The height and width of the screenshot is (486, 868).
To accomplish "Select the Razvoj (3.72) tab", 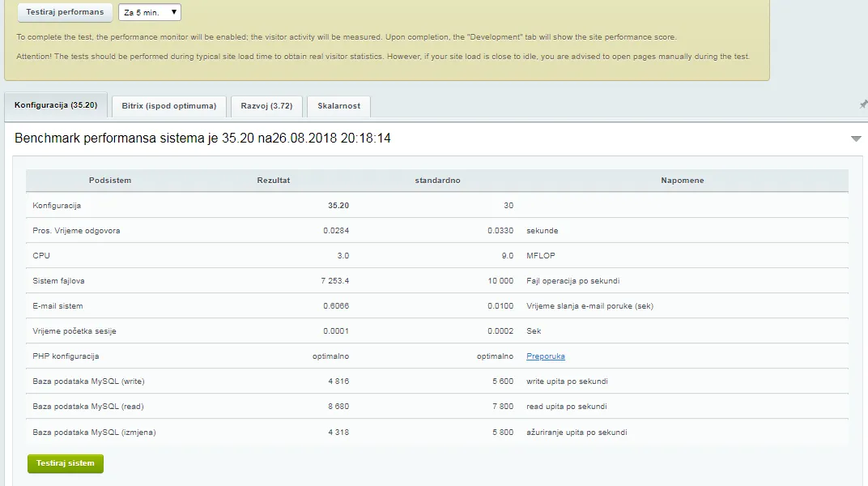I will [x=266, y=106].
